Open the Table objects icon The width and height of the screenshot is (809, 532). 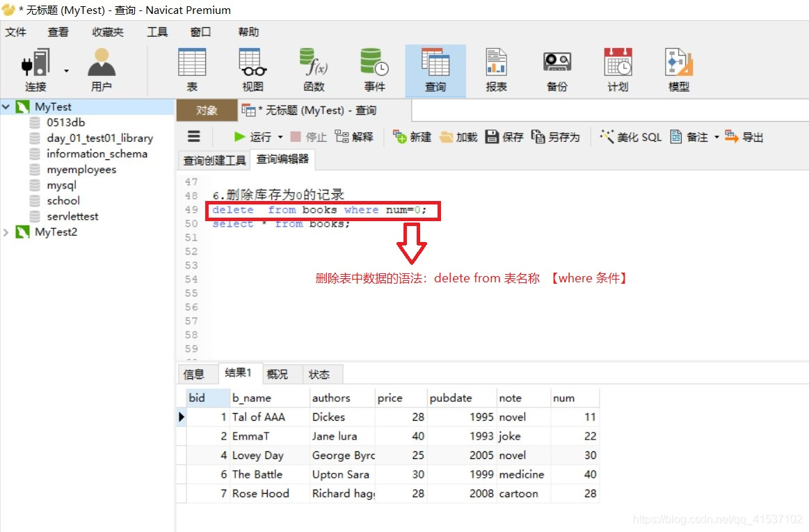point(192,70)
